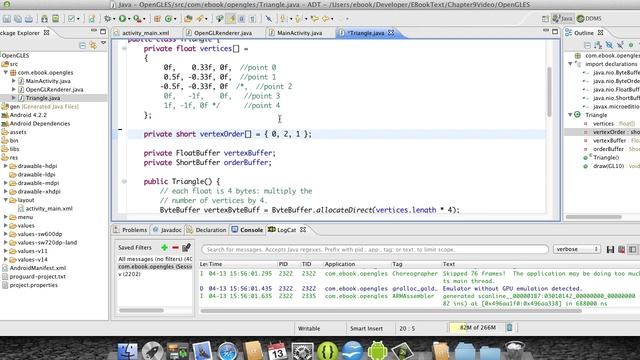
Task: Click the Debug gear toolbar icon
Action: click(x=107, y=19)
